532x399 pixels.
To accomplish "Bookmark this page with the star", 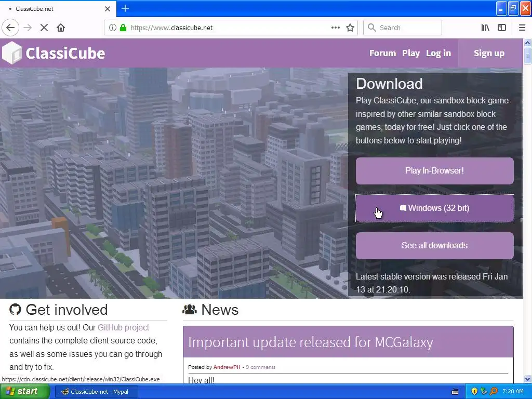I will click(x=350, y=28).
